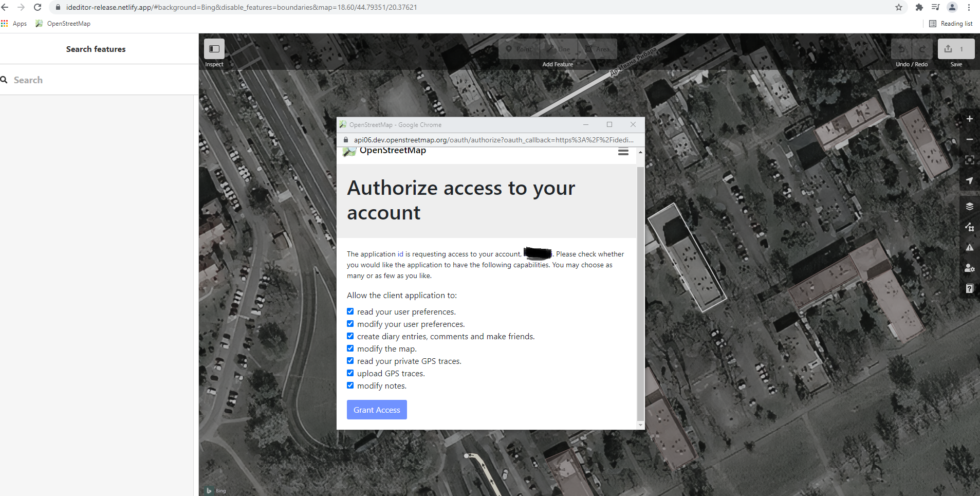Uncheck 'upload GPS traces' permission
Viewport: 980px width, 496px height.
click(x=350, y=373)
